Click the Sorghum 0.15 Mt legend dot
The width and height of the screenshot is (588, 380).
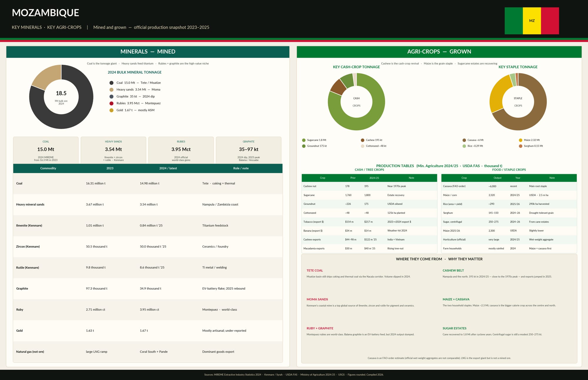click(521, 146)
